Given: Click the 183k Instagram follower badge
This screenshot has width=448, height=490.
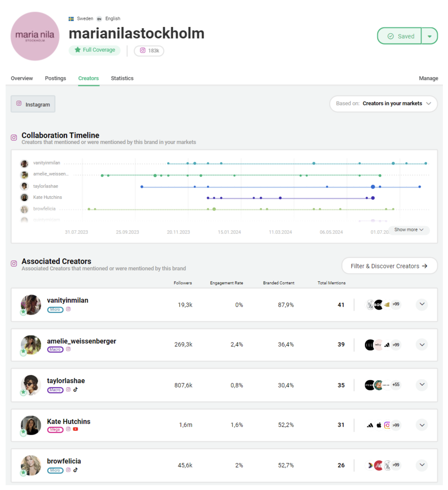Looking at the screenshot, I should pyautogui.click(x=149, y=51).
